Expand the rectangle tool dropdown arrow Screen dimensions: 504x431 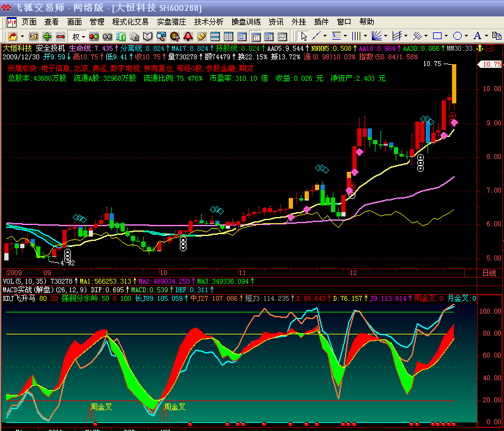pyautogui.click(x=447, y=36)
